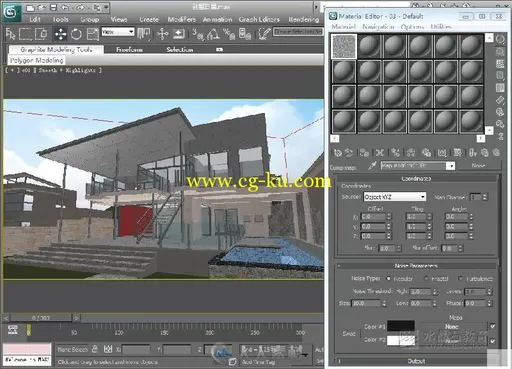Click Get Material icon in Material Editor
512x369 pixels.
click(x=338, y=153)
